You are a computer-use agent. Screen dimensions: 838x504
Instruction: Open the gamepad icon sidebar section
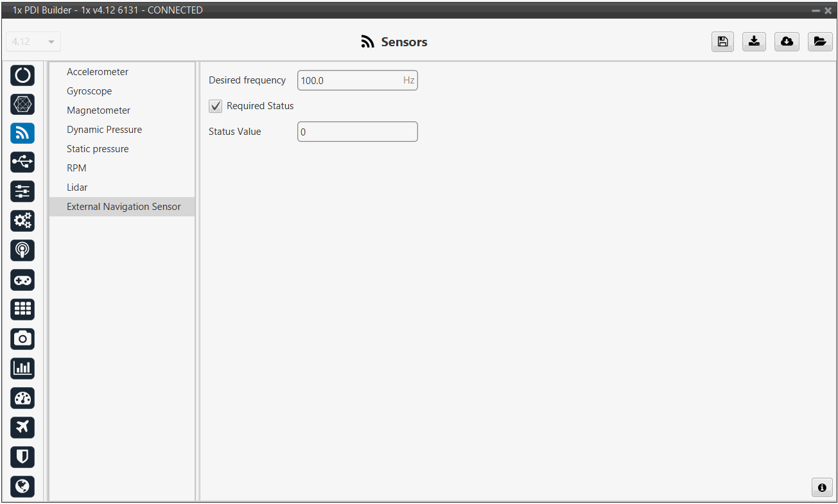(x=22, y=281)
